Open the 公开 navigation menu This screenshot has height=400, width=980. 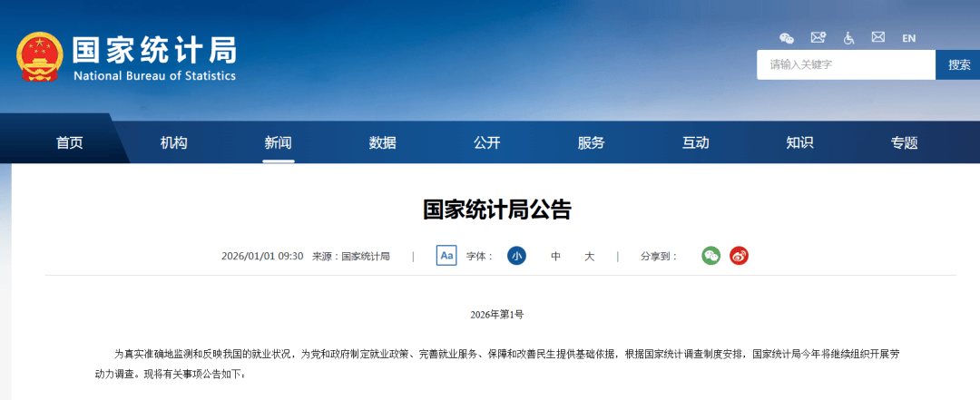486,142
